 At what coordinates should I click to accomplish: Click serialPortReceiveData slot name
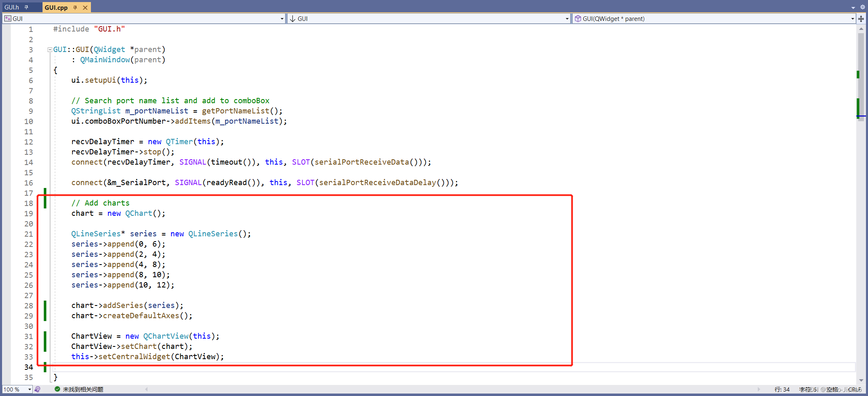pyautogui.click(x=362, y=162)
